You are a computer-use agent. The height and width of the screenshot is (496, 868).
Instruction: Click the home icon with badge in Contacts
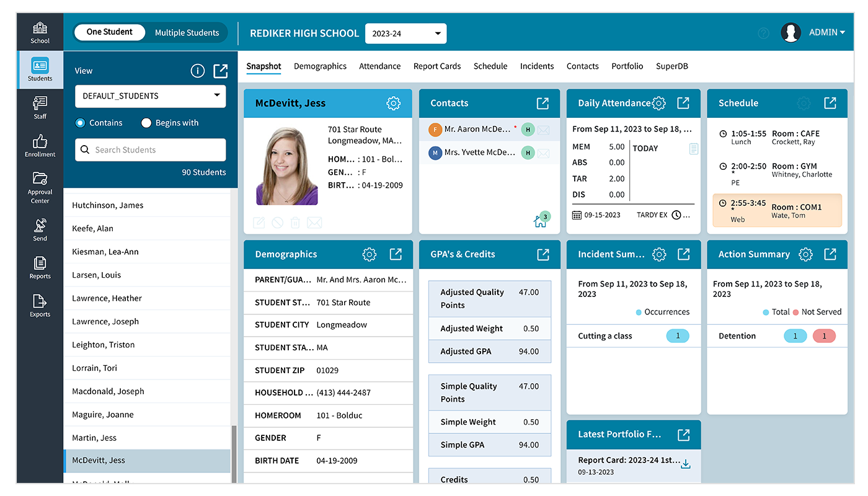(x=540, y=219)
